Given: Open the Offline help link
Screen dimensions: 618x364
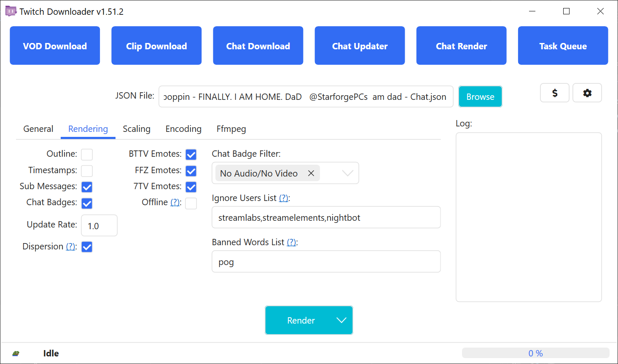Looking at the screenshot, I should 175,202.
